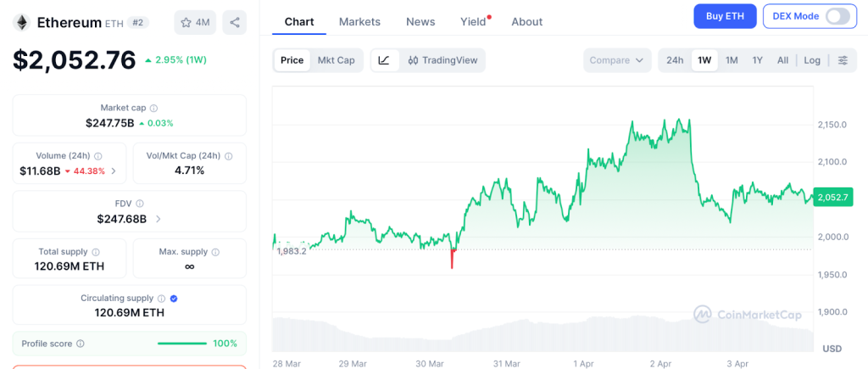
Task: Select the Mkt Cap chart toggle
Action: [x=336, y=60]
